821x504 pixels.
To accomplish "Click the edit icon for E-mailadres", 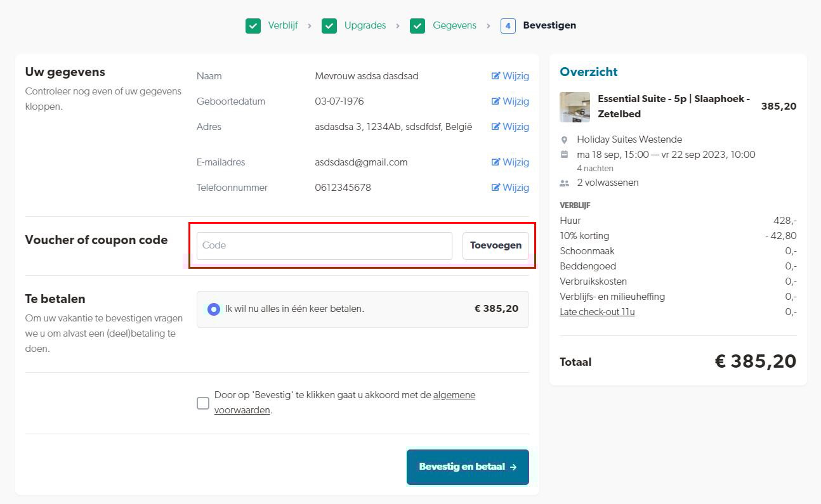I will (x=496, y=162).
